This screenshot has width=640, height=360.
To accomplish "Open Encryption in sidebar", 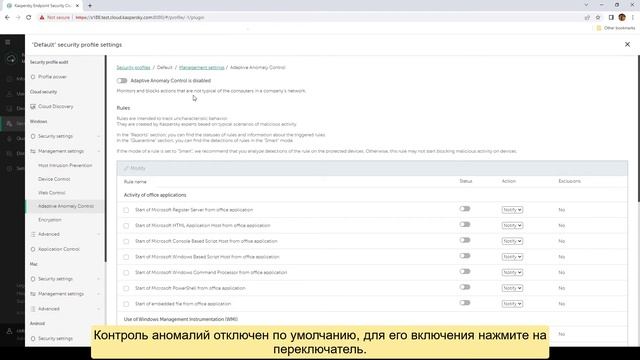I will [x=49, y=220].
